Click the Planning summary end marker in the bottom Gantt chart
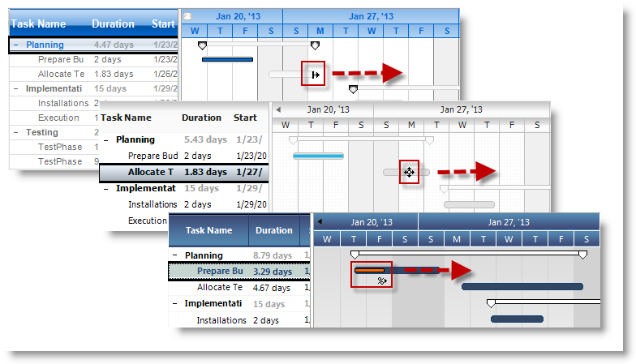Screen dimensions: 636x364 point(582,255)
